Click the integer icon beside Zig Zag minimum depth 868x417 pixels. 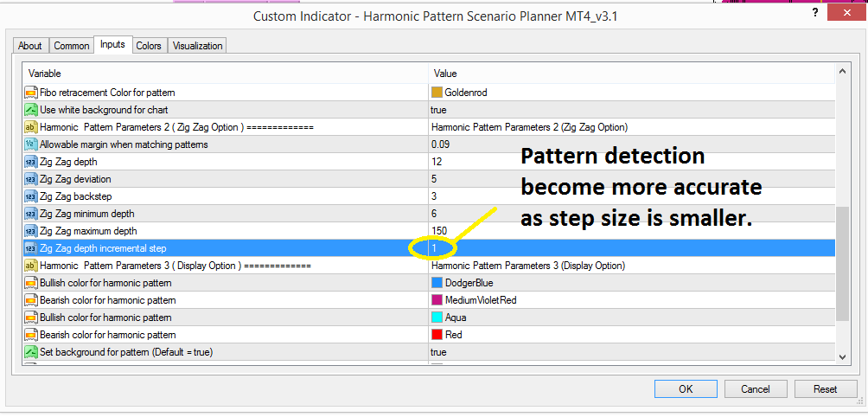31,214
